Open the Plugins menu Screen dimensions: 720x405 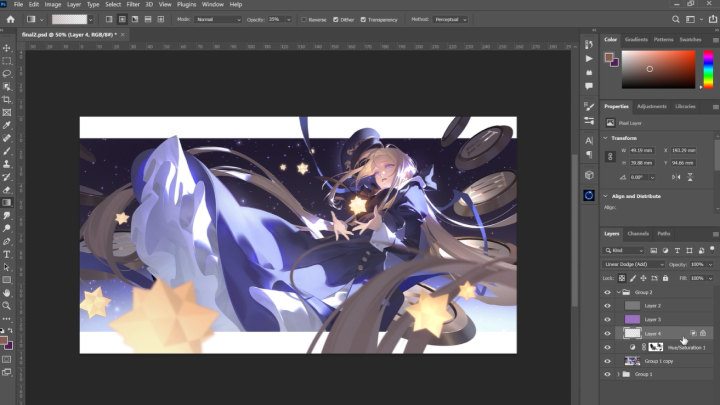(x=186, y=5)
